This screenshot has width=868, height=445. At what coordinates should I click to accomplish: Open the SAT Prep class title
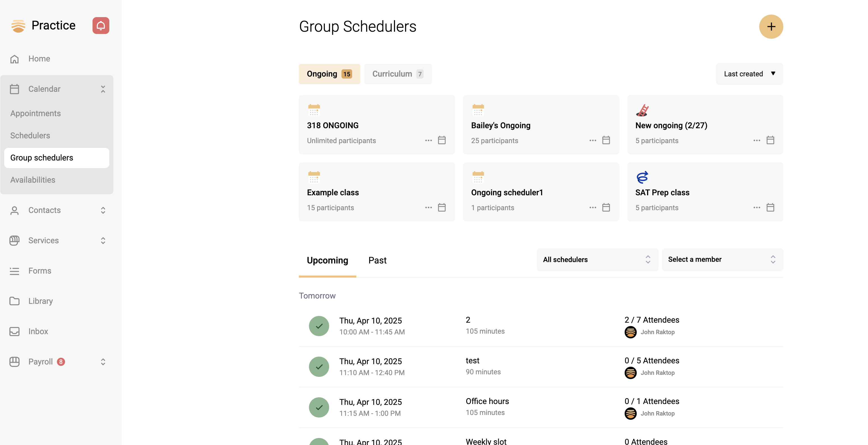[x=662, y=192]
